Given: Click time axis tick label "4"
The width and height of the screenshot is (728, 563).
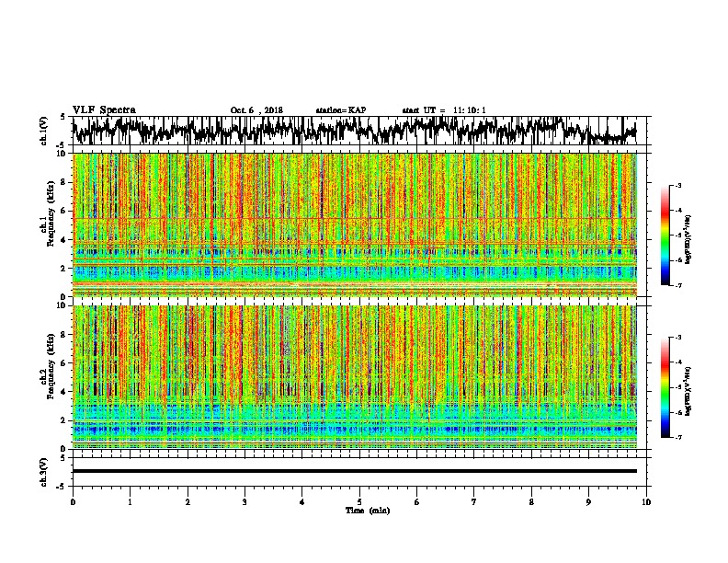Looking at the screenshot, I should click(302, 502).
